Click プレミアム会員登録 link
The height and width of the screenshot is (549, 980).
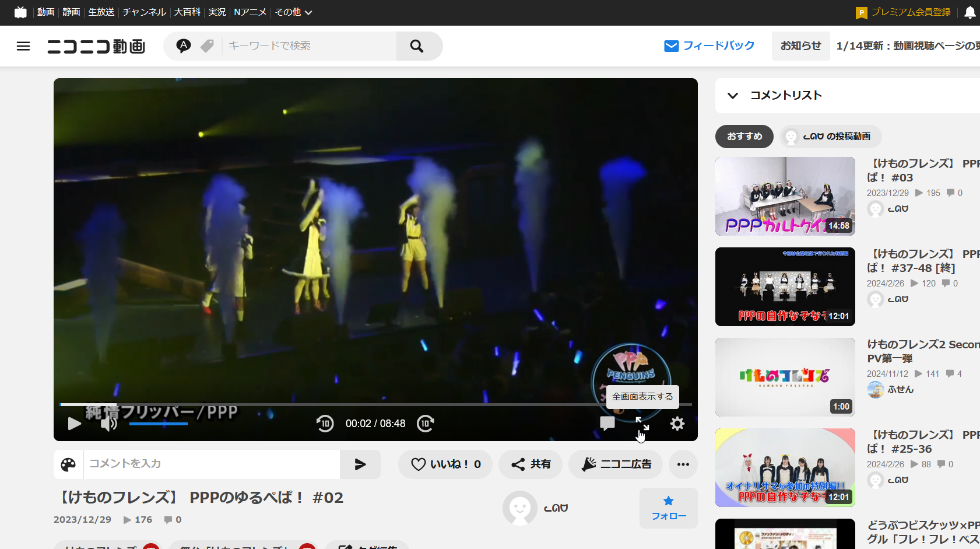(903, 12)
